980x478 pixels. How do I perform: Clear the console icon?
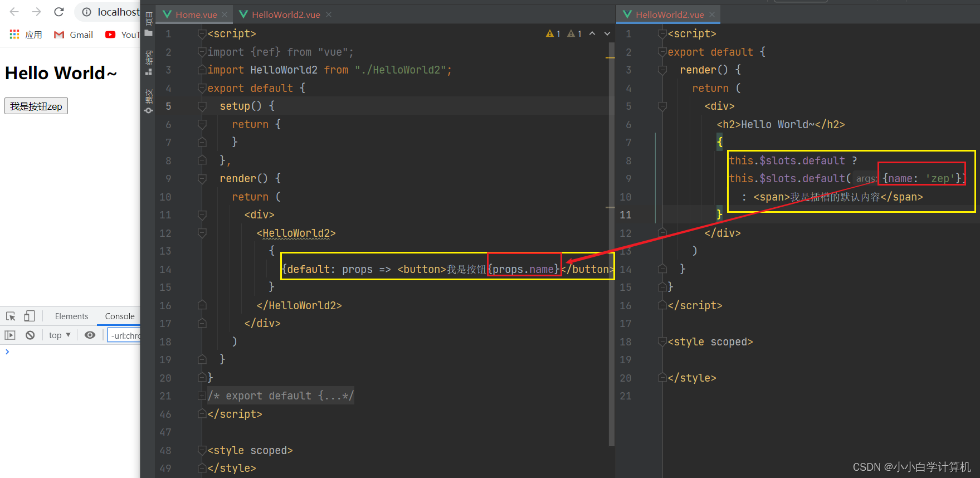[30, 335]
